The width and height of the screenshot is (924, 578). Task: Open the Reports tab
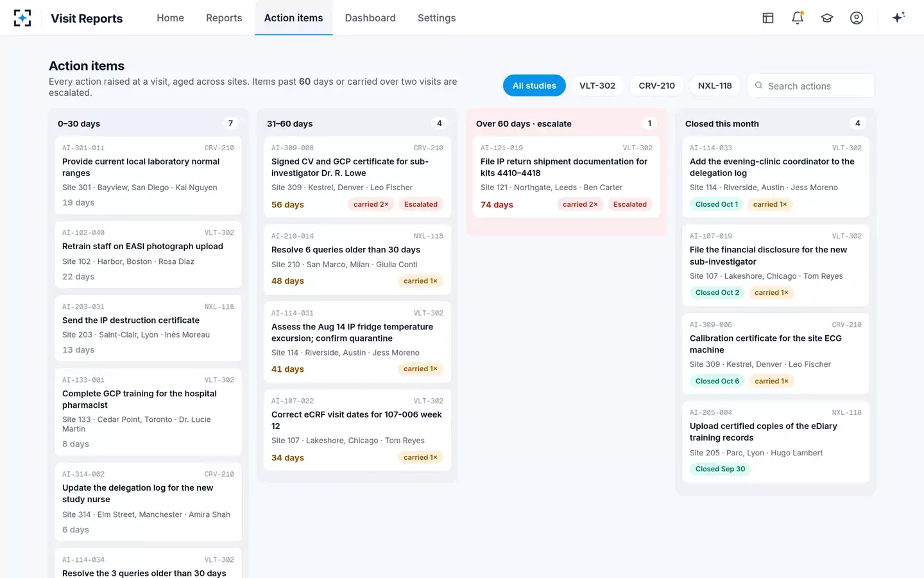pyautogui.click(x=224, y=18)
